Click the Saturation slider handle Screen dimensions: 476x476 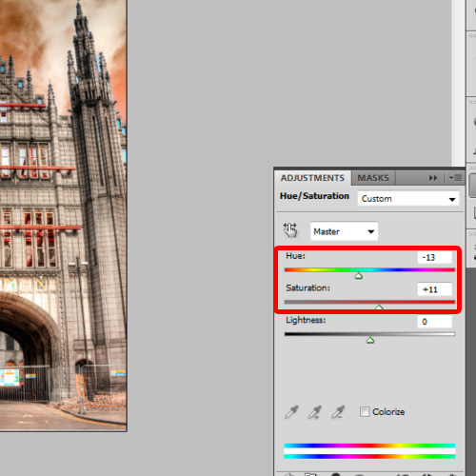click(379, 307)
